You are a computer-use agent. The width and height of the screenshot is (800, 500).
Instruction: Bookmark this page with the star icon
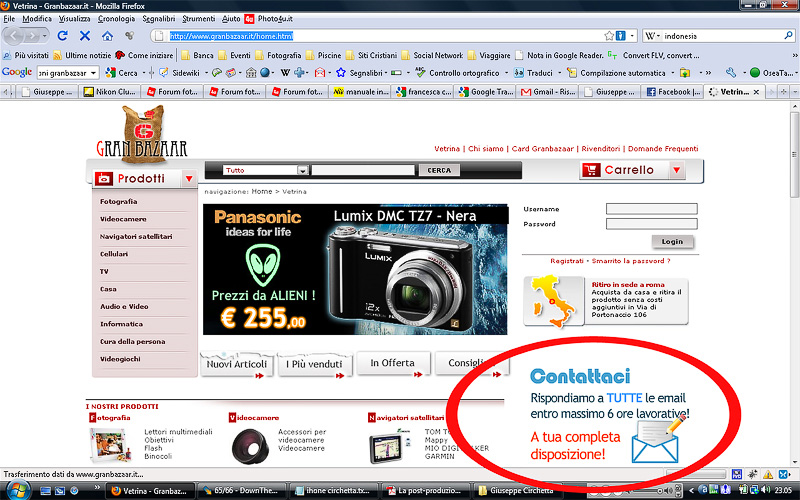(x=609, y=36)
